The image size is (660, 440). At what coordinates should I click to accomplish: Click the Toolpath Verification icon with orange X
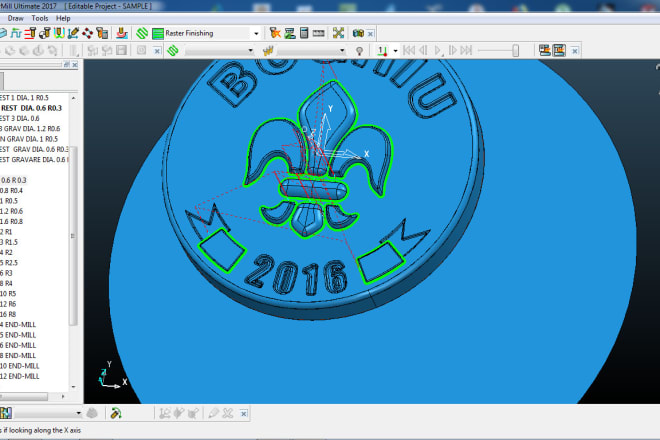275,33
